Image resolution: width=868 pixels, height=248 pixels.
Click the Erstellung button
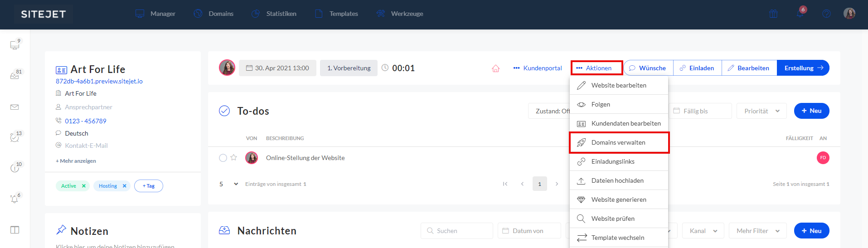[803, 68]
